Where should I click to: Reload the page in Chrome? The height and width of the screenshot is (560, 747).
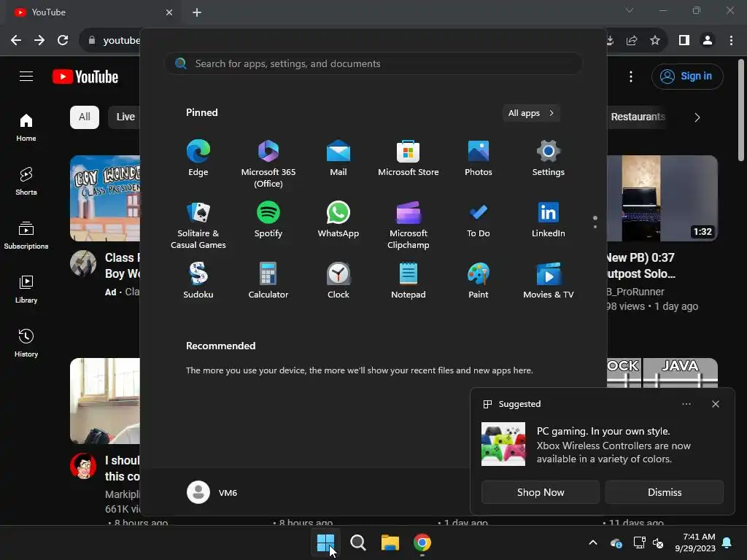click(x=63, y=41)
